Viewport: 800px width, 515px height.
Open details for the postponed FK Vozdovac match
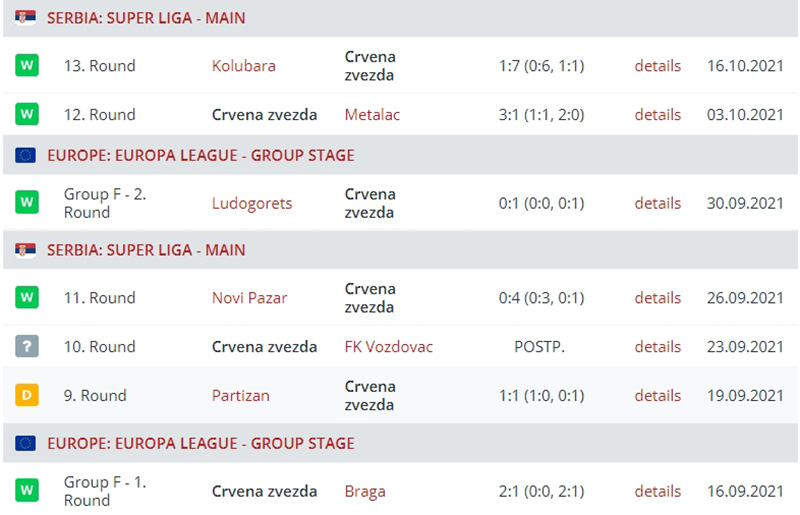658,347
